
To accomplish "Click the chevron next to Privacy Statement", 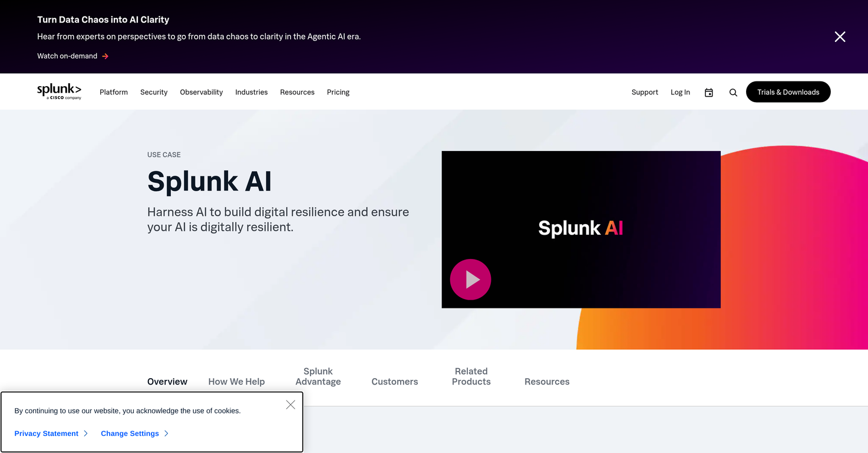I will pyautogui.click(x=86, y=433).
